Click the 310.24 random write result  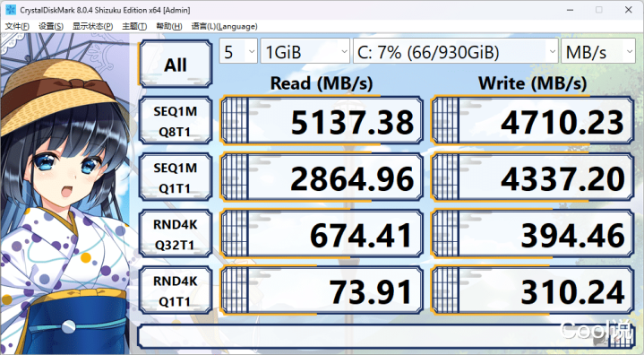[532, 290]
